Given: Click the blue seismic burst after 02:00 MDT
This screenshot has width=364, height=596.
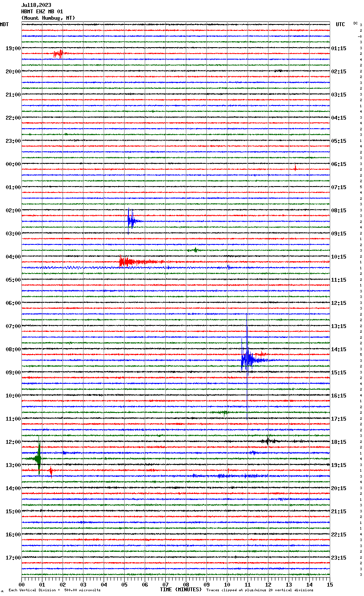Looking at the screenshot, I should [x=131, y=221].
